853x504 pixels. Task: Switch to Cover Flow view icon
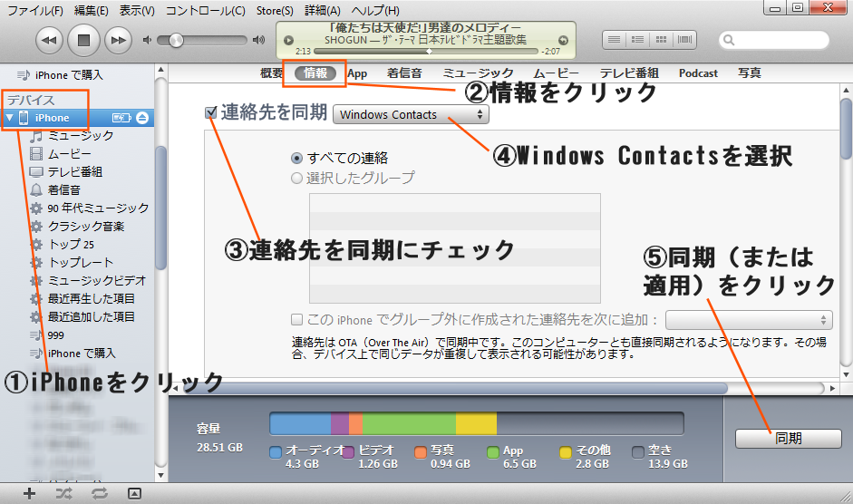[x=684, y=40]
